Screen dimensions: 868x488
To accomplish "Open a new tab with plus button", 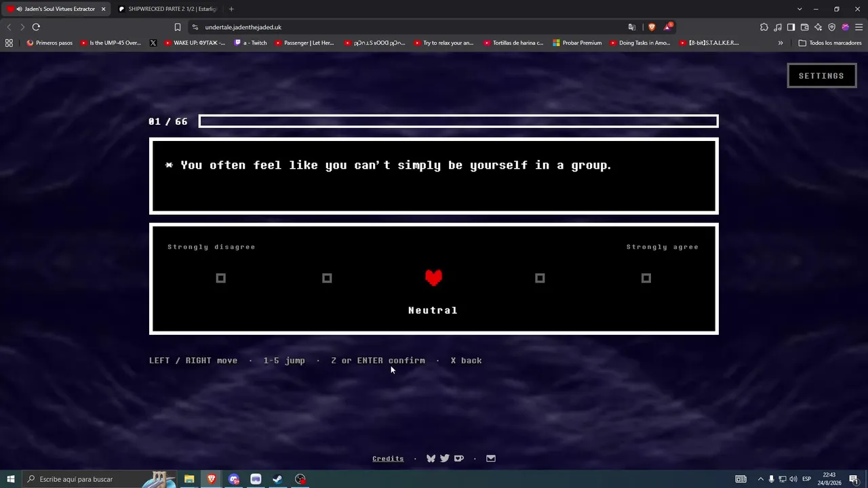I will [231, 9].
